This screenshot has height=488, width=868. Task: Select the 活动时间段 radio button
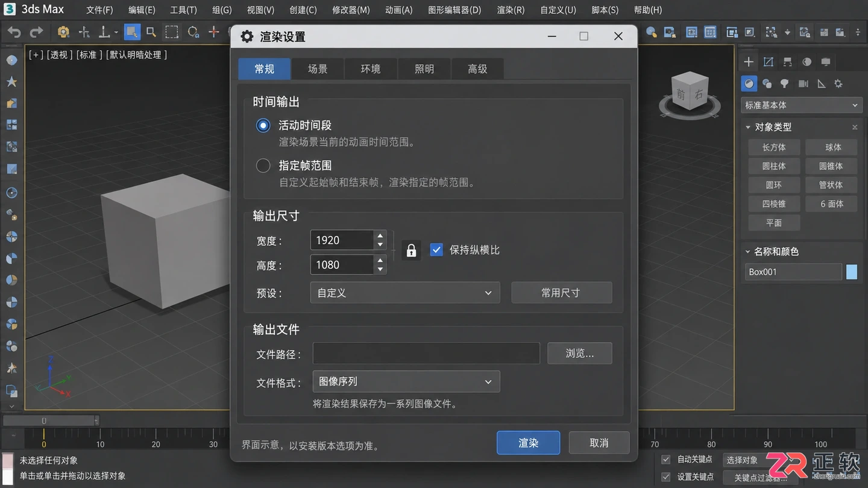263,125
